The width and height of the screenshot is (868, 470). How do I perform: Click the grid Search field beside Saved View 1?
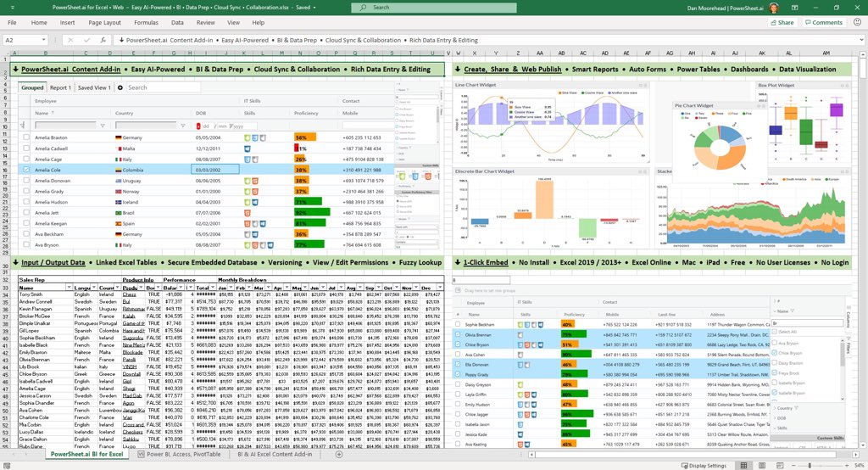click(x=163, y=87)
